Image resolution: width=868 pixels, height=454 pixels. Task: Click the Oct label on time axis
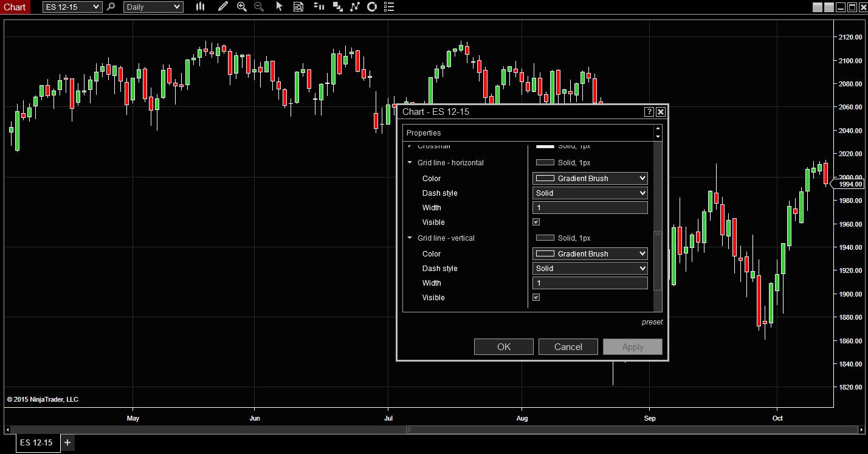tap(777, 418)
